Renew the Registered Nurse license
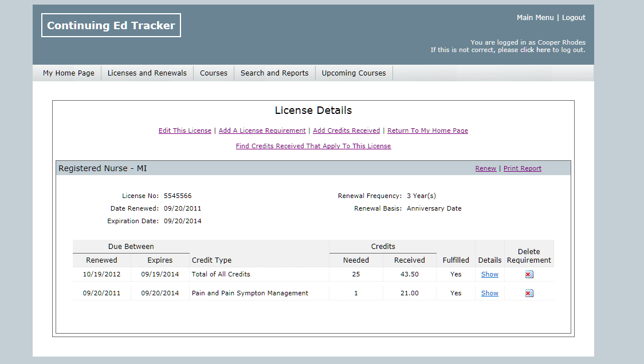Screen dimensions: 644x364 pos(485,168)
